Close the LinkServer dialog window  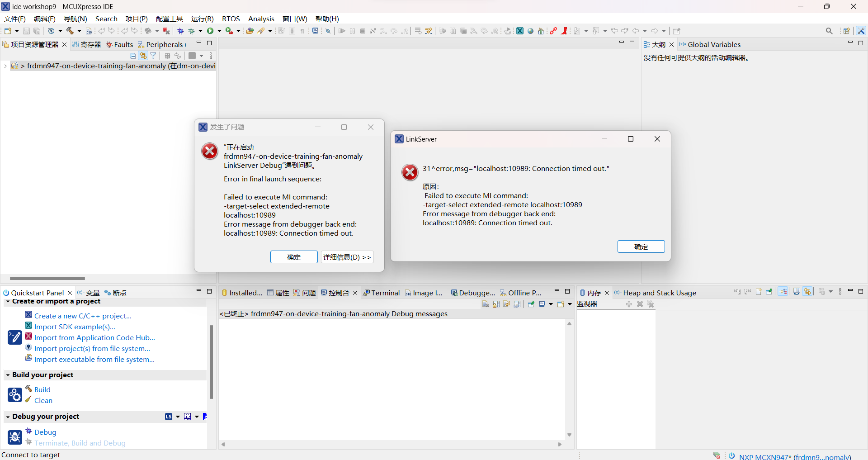(x=657, y=139)
